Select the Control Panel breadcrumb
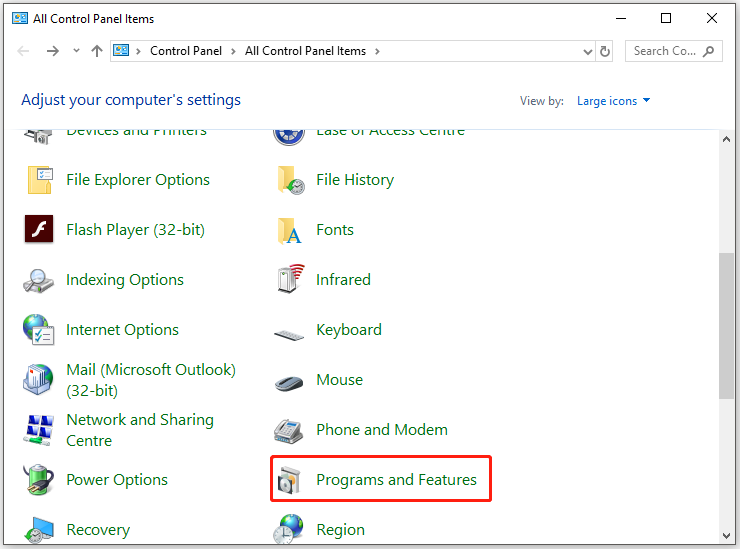This screenshot has width=740, height=549. pos(185,51)
